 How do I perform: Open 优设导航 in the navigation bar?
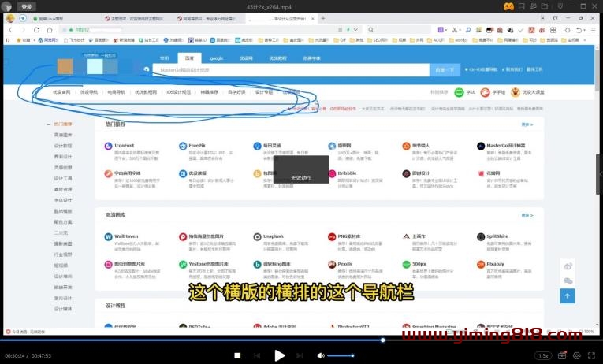click(89, 92)
